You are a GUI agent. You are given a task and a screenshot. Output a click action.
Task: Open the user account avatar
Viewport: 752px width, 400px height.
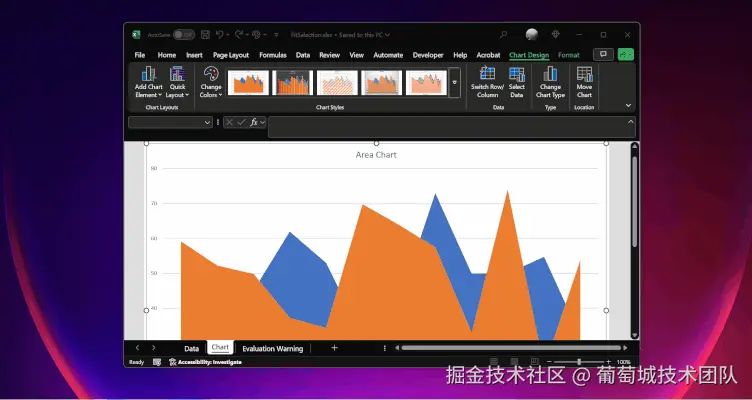531,34
